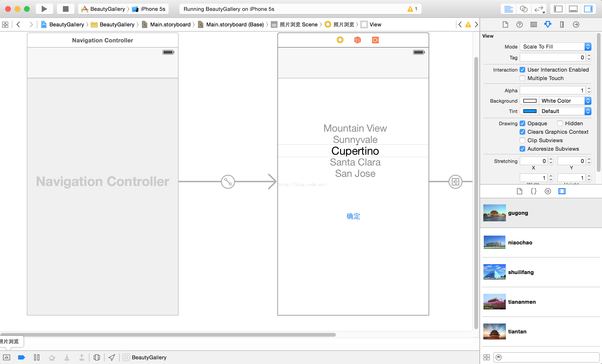Show the Code Snippet library

tap(534, 191)
